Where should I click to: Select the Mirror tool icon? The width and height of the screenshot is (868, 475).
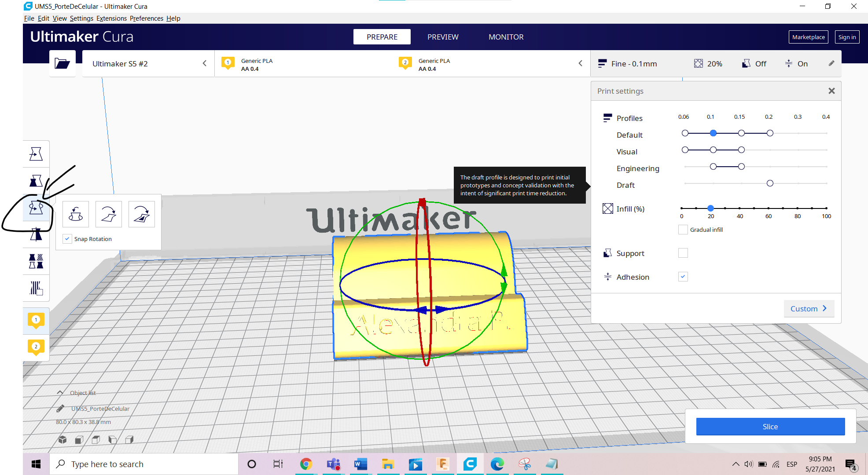coord(36,234)
